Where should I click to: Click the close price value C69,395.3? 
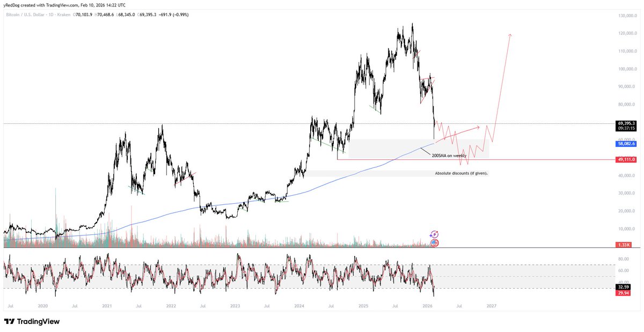tap(148, 15)
